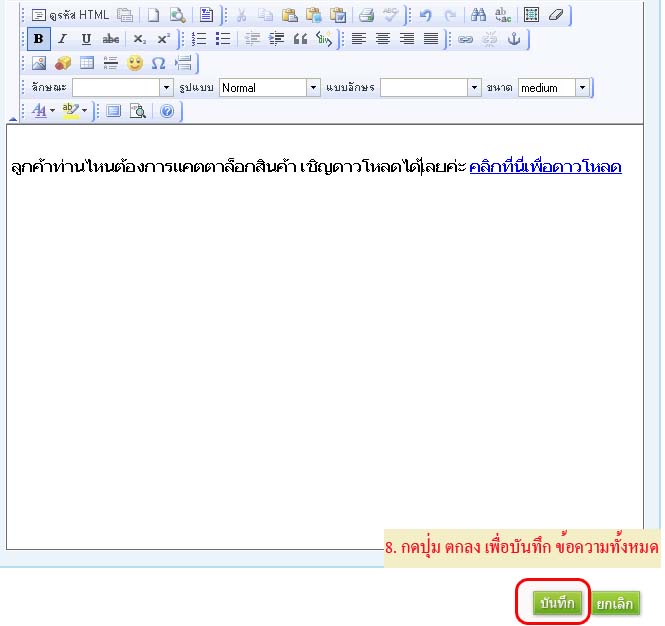Click the Remove Link icon

pos(490,39)
